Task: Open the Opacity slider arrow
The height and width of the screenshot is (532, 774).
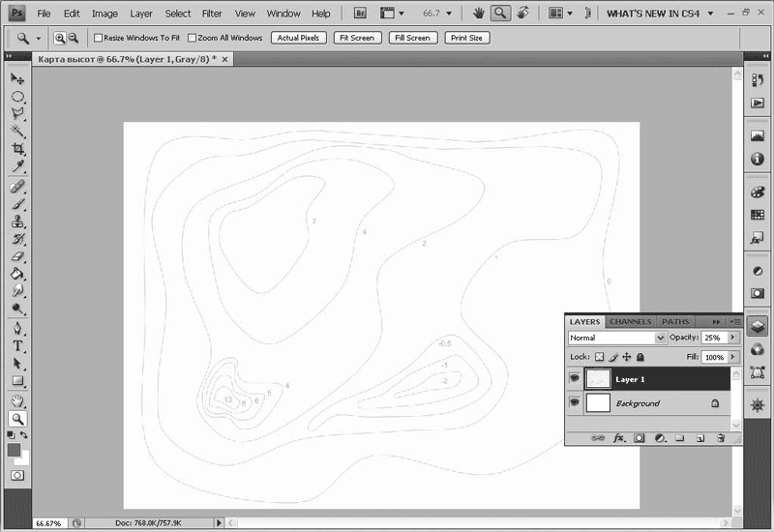Action: click(x=732, y=338)
